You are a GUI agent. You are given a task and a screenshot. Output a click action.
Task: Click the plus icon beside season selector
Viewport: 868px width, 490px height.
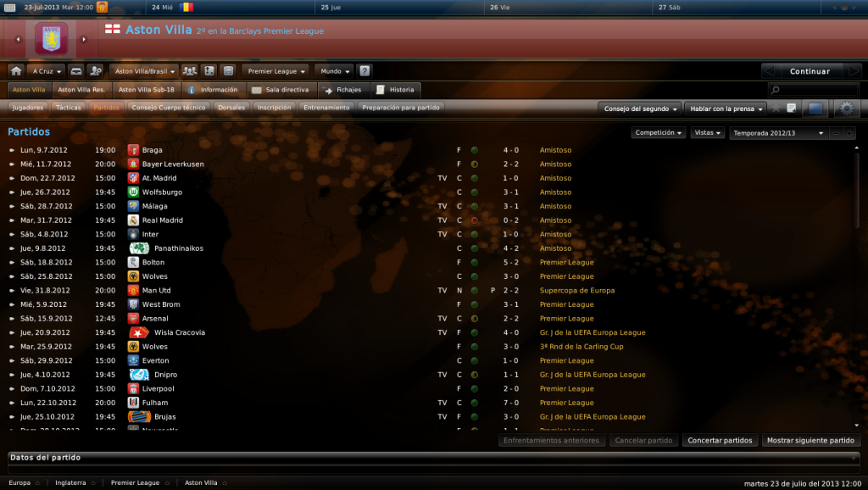[x=849, y=133]
